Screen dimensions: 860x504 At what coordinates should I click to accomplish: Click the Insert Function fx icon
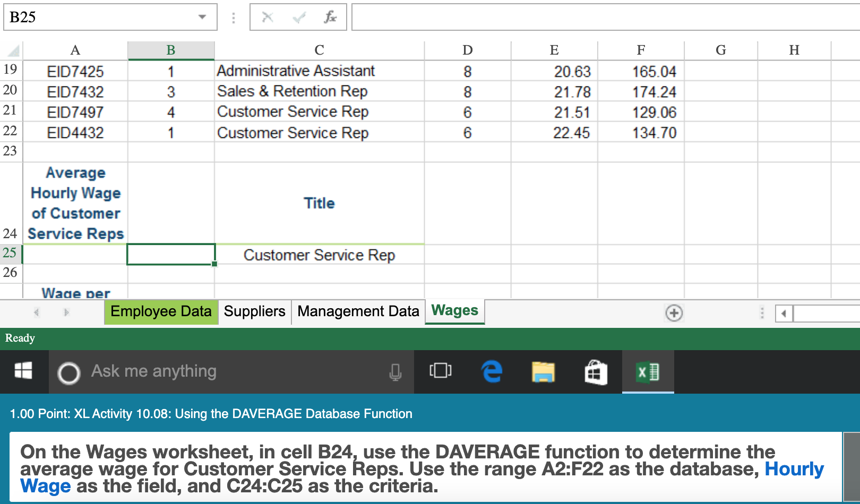pyautogui.click(x=330, y=18)
